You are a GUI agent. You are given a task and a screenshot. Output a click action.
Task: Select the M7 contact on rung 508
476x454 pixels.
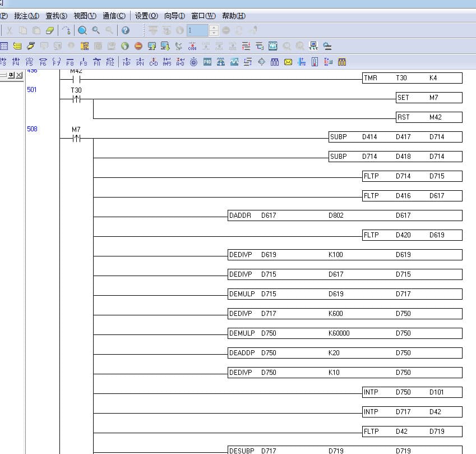coord(76,139)
